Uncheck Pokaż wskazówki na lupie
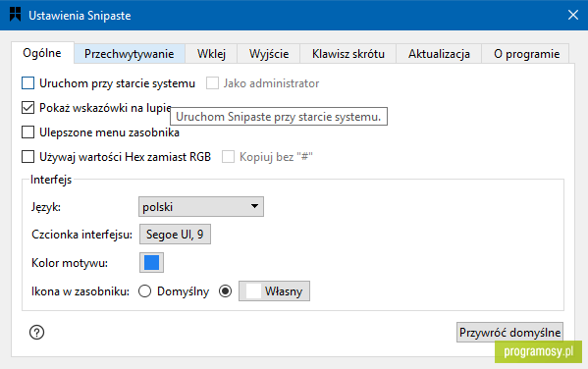 [x=27, y=108]
